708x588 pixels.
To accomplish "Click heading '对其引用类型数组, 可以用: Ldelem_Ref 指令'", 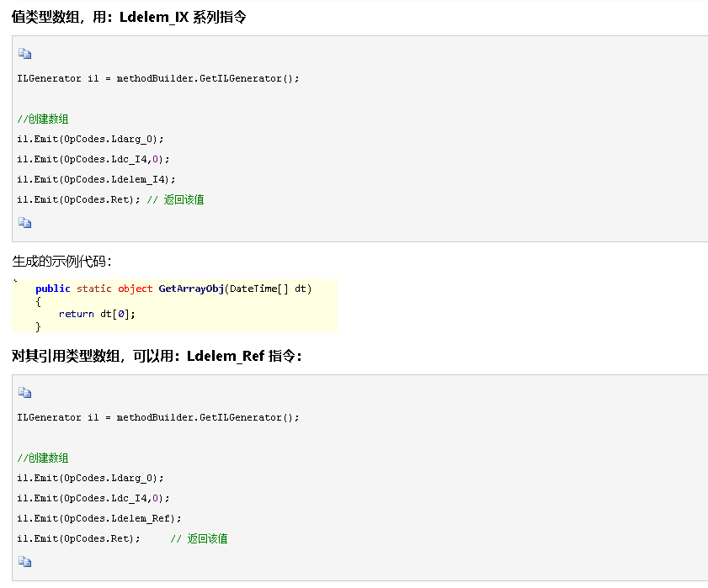I will click(157, 356).
